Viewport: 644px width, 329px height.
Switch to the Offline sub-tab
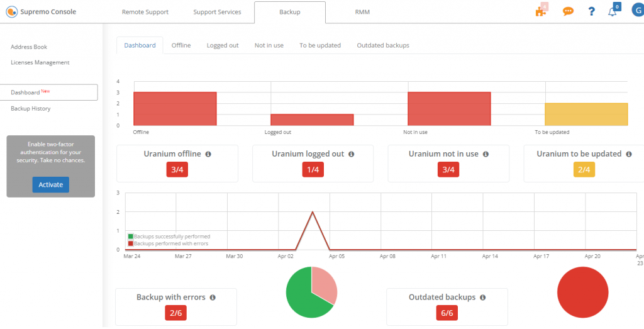(181, 45)
